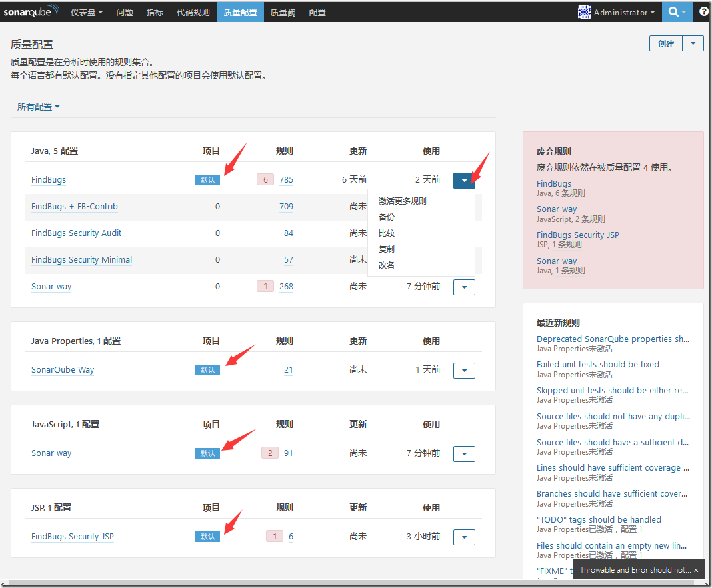Image resolution: width=712 pixels, height=588 pixels.
Task: Open Source files should not have any dupli... rule
Action: [613, 417]
